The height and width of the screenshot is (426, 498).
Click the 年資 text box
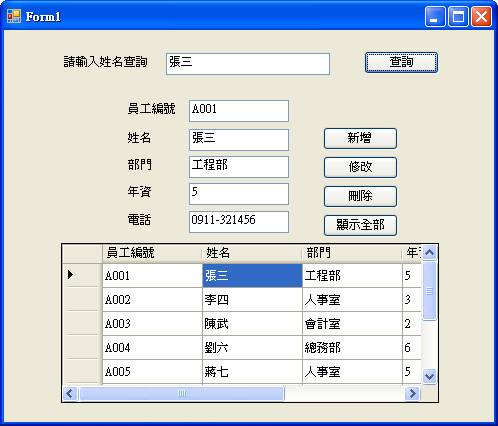click(239, 194)
